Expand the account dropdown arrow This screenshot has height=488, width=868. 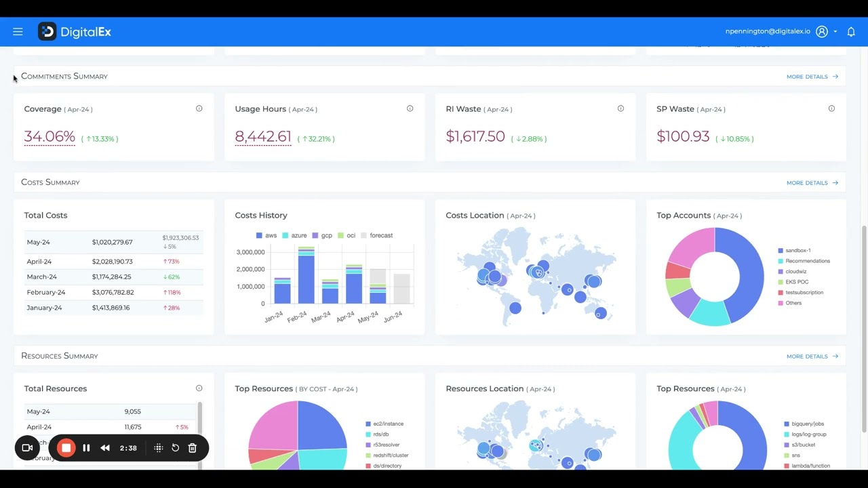pos(835,32)
